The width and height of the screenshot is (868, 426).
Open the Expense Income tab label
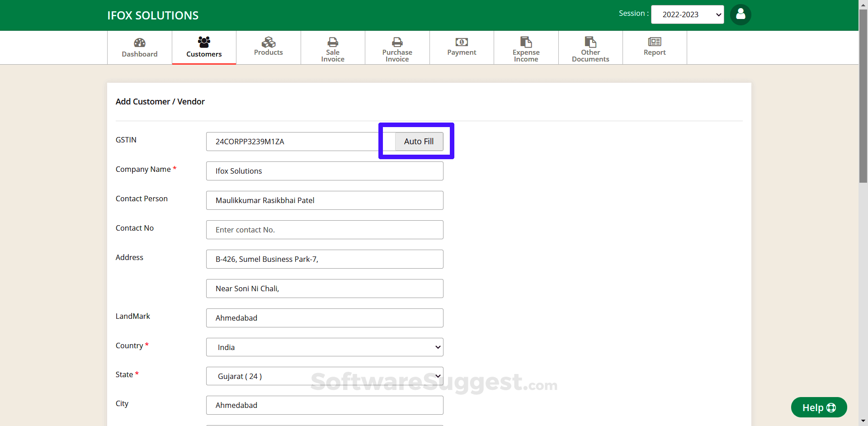526,56
